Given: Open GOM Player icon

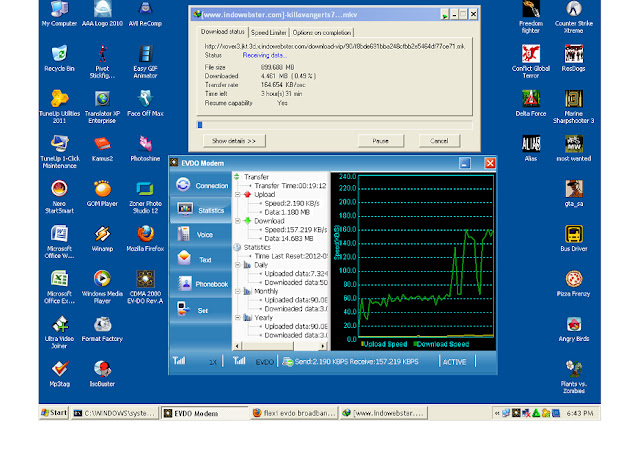Looking at the screenshot, I should pos(102,194).
